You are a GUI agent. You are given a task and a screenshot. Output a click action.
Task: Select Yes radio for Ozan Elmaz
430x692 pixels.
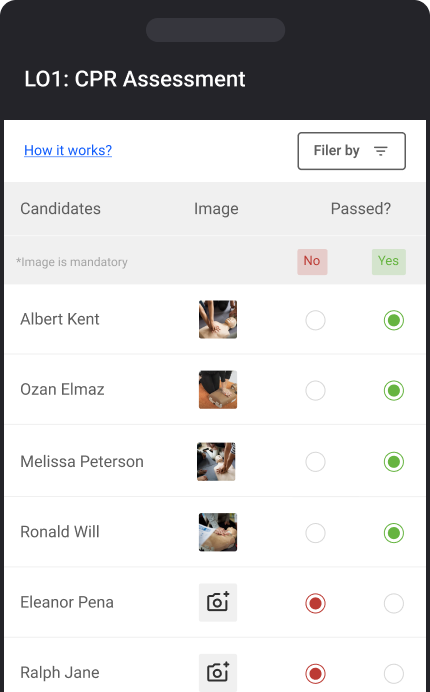point(394,391)
